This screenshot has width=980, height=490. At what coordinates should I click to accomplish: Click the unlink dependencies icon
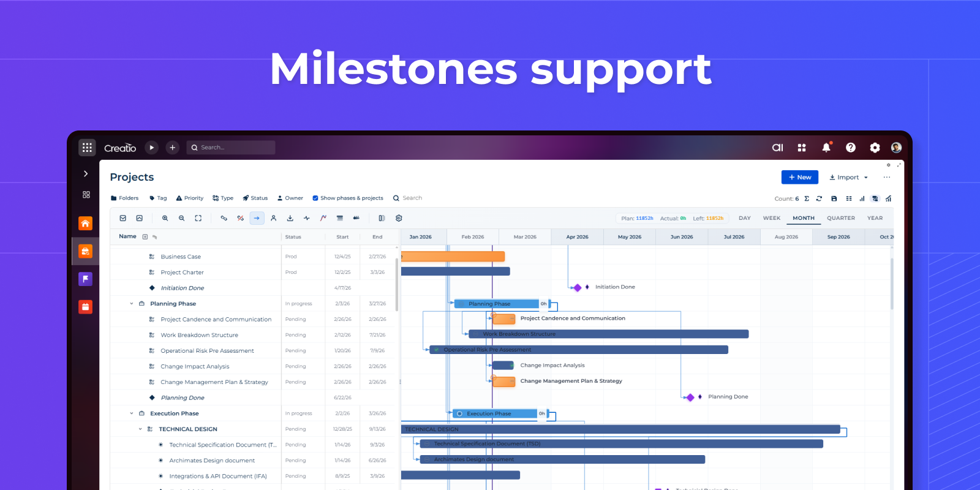point(240,218)
